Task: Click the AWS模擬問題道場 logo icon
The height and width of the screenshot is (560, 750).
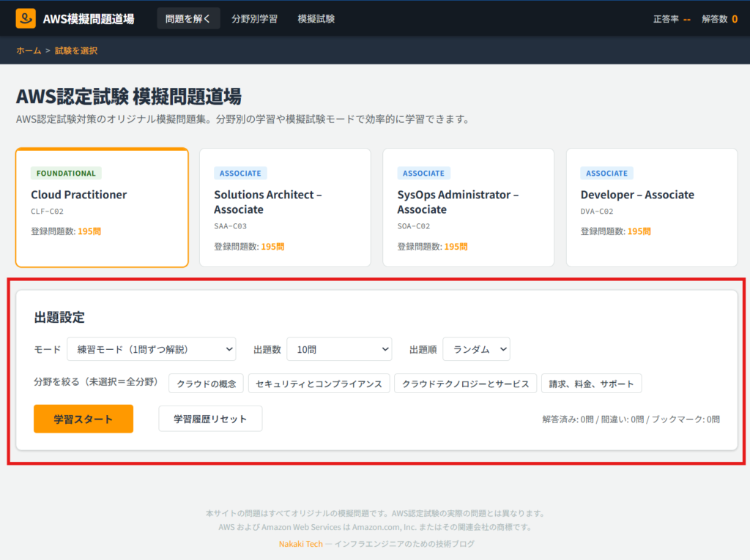Action: (26, 18)
